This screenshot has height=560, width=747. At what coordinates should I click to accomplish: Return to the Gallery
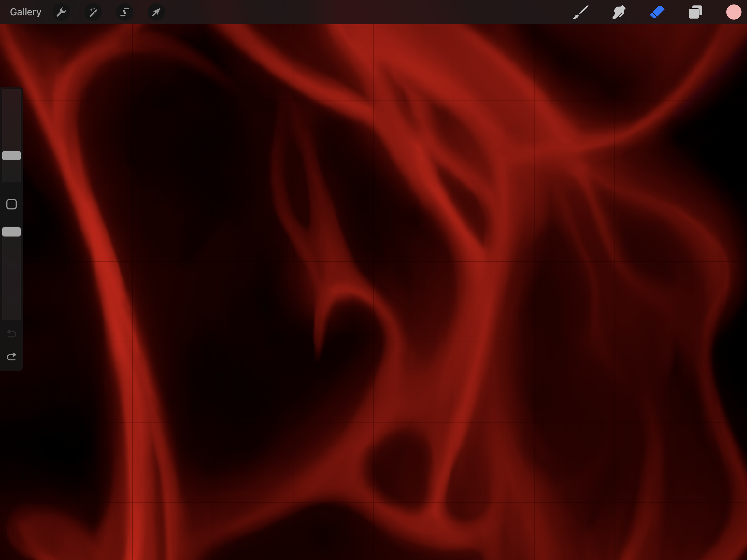pos(25,12)
